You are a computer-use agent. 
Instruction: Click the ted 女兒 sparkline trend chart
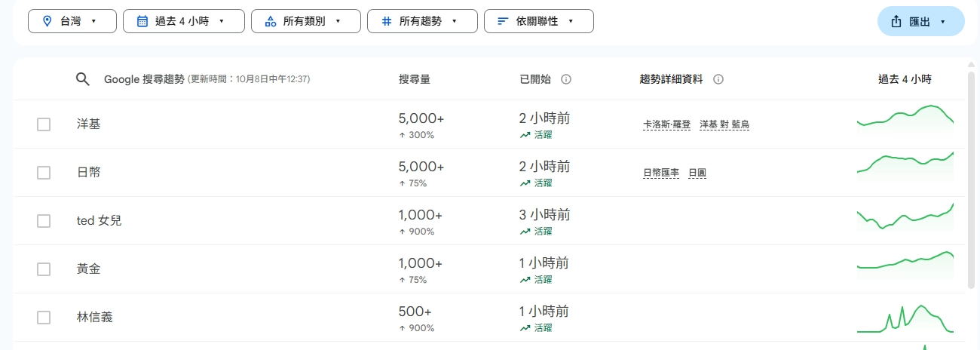905,216
